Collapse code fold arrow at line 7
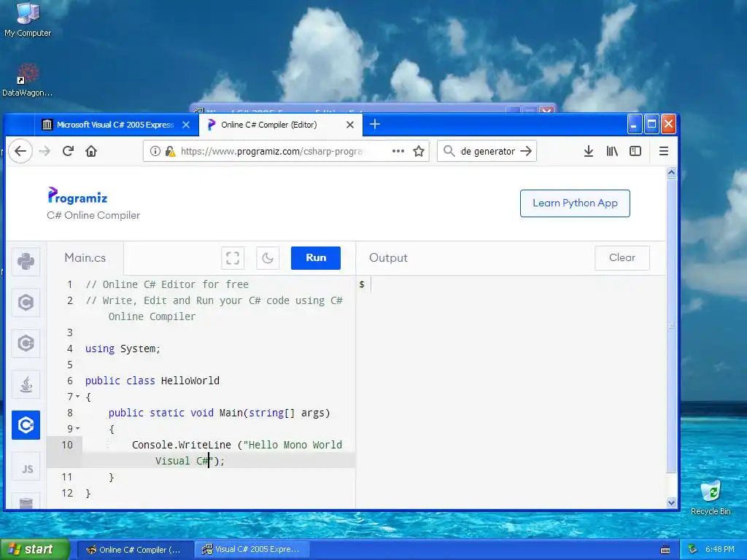This screenshot has width=747, height=560. (x=77, y=396)
